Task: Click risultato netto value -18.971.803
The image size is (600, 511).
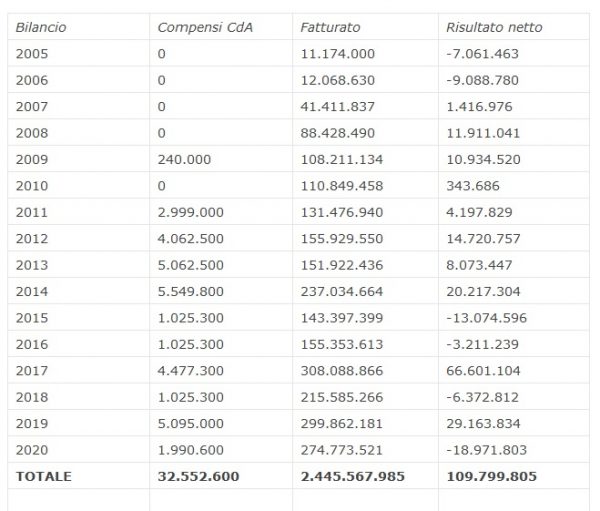Action: tap(489, 450)
